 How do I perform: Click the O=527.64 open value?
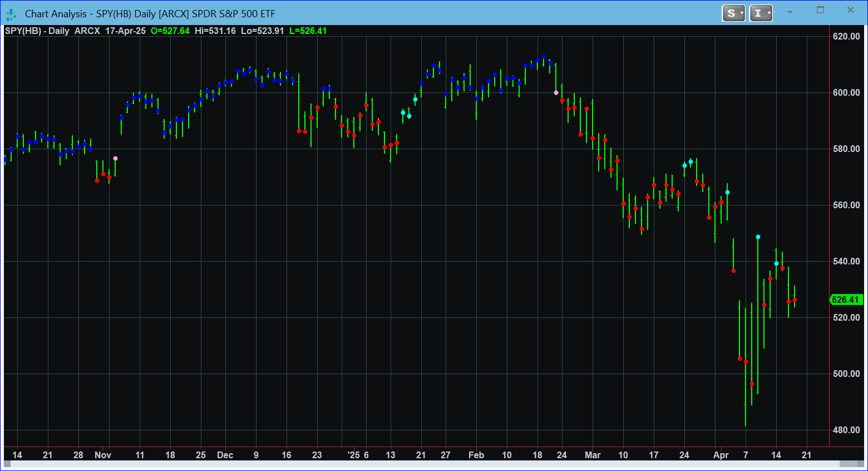pyautogui.click(x=170, y=31)
